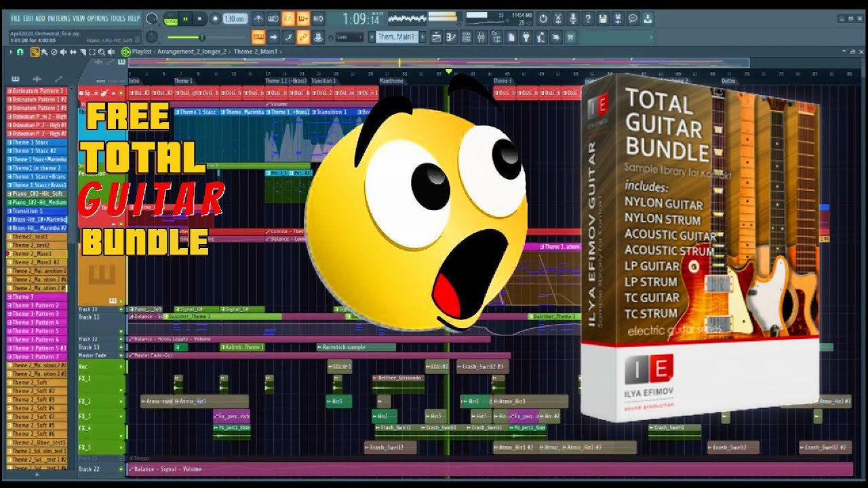Save the project with floppy disk icon
Viewport: 868px width, 488px height.
(602, 18)
